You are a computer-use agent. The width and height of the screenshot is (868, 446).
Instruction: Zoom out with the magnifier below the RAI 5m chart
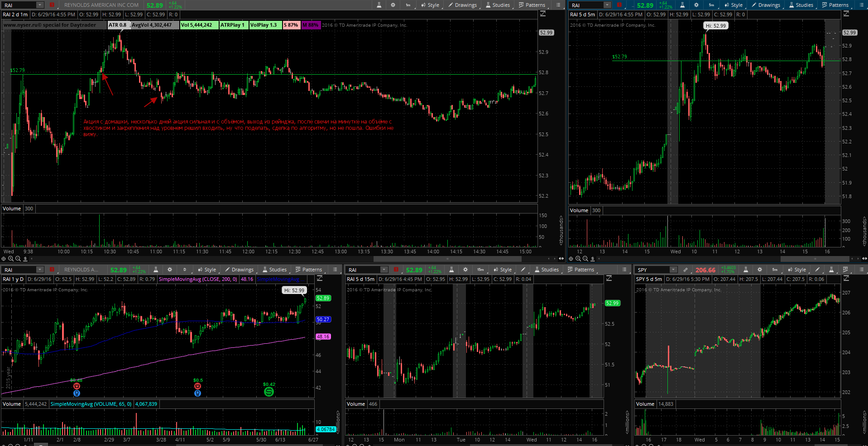(x=585, y=259)
